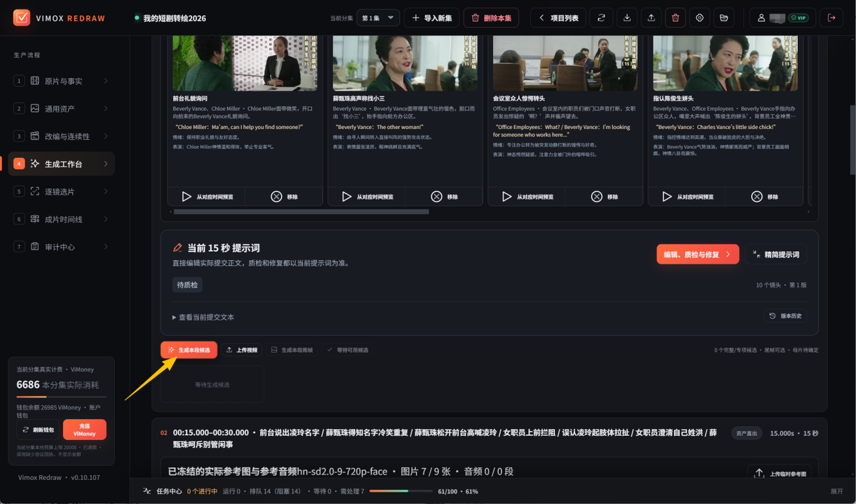
Task: Expand the 审计中心 sidebar chevron
Action: (x=106, y=247)
